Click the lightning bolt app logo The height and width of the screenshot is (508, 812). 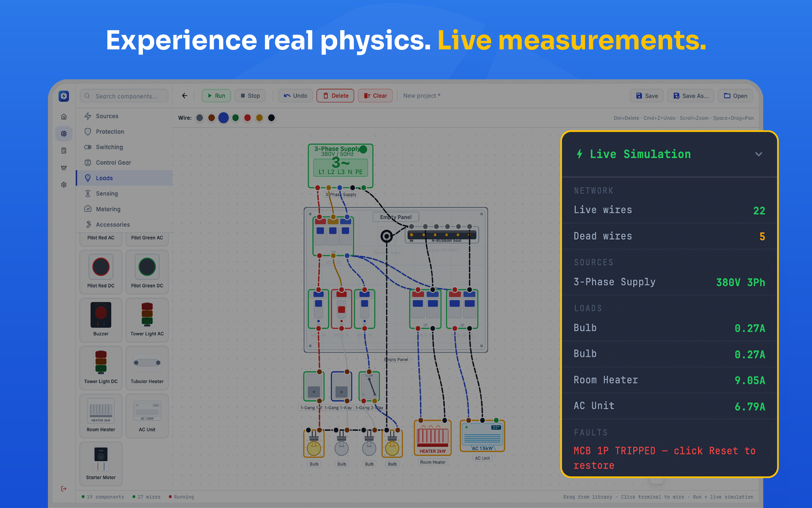coord(64,96)
